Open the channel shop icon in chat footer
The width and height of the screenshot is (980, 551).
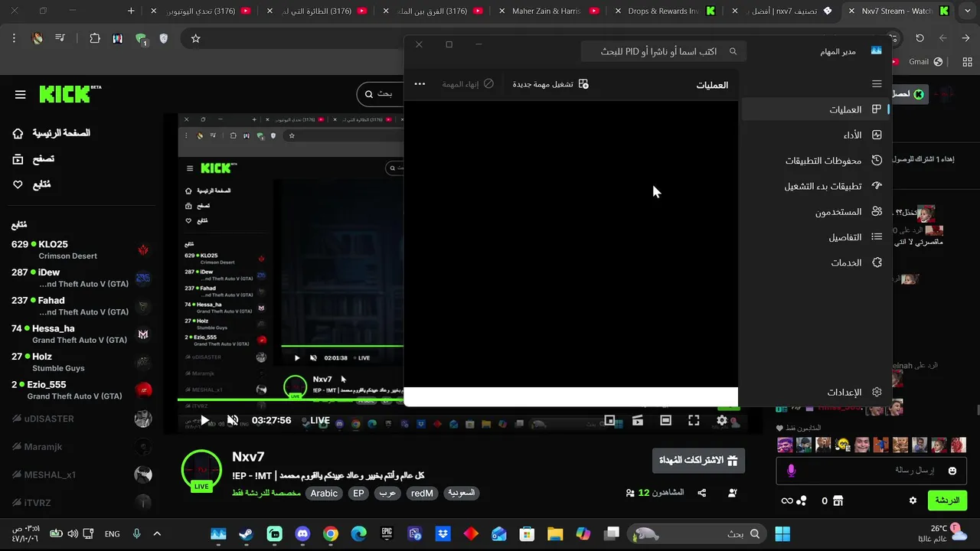(x=838, y=500)
